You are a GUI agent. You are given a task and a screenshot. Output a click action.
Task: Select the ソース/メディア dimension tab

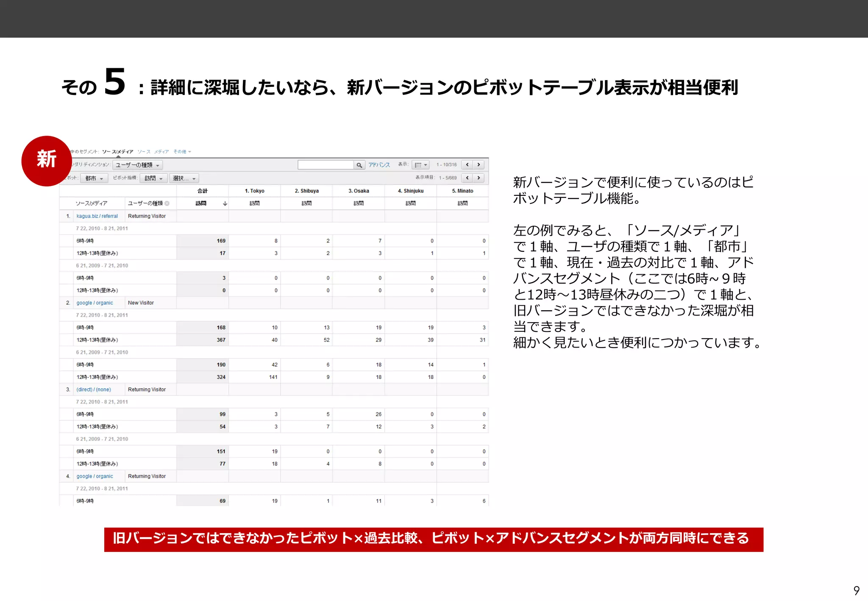tap(118, 152)
